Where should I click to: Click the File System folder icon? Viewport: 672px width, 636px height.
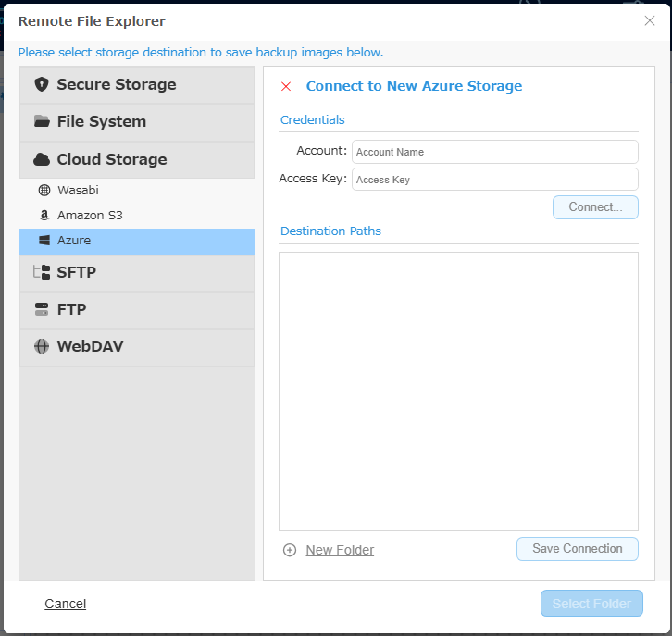pyautogui.click(x=42, y=121)
